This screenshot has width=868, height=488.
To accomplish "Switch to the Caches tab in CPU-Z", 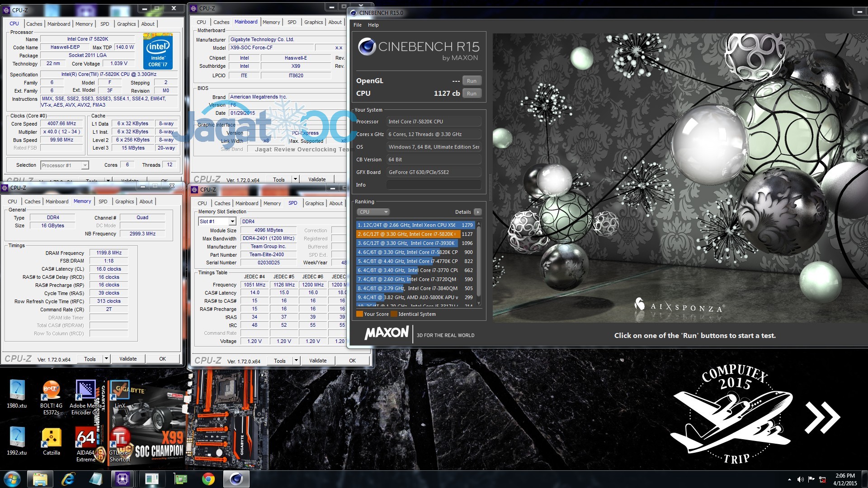I will click(34, 24).
